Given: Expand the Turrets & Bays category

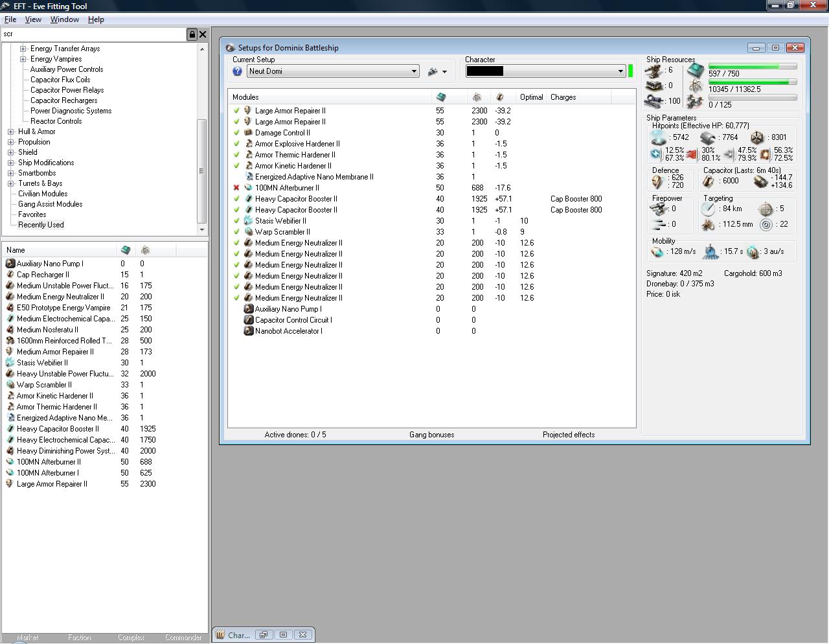Looking at the screenshot, I should pyautogui.click(x=11, y=183).
